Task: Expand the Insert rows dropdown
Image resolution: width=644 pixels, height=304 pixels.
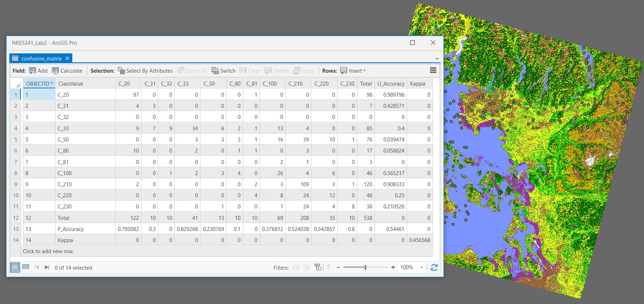Action: click(x=364, y=71)
